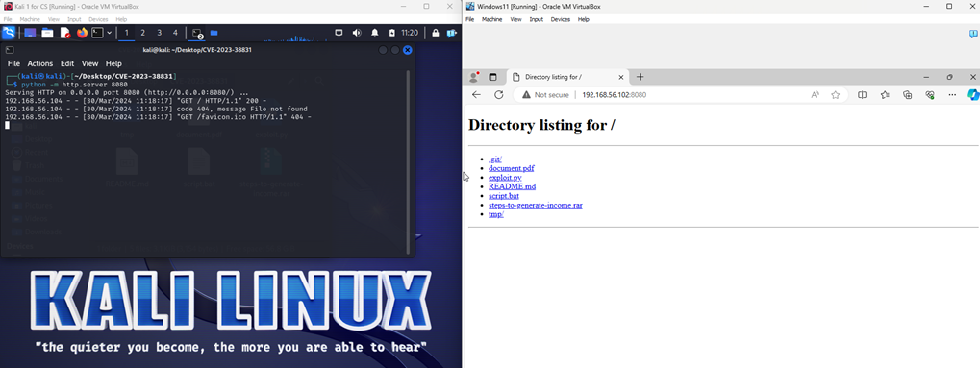Toggle Edge split screen icon
This screenshot has height=368, width=980.
pyautogui.click(x=862, y=95)
